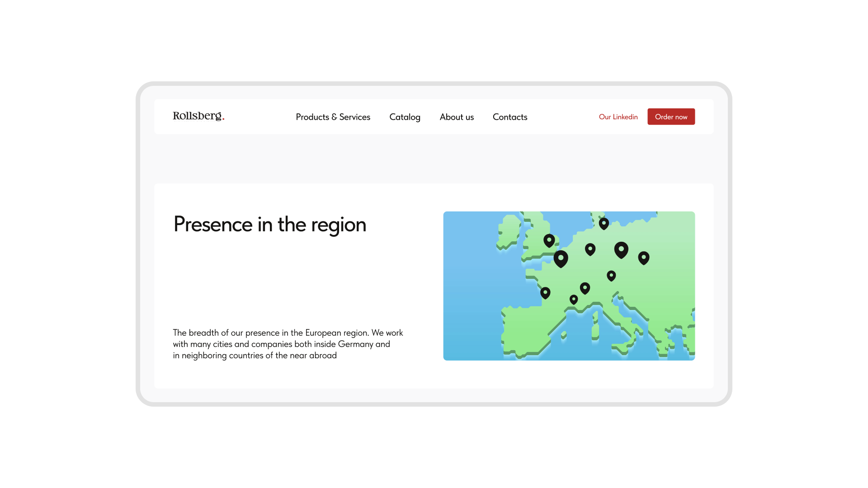This screenshot has height=488, width=868.
Task: Click the Rollsberg logo
Action: point(198,116)
